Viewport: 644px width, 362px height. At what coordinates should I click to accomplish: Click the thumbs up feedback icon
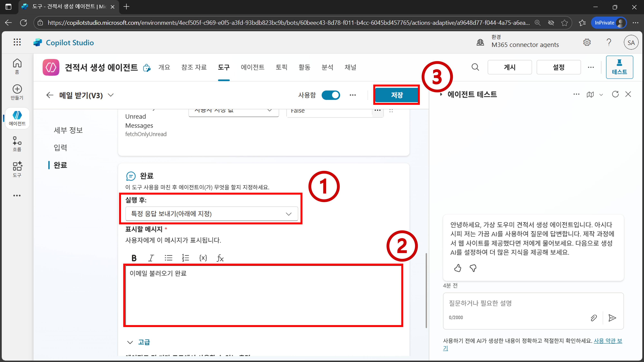tap(458, 268)
